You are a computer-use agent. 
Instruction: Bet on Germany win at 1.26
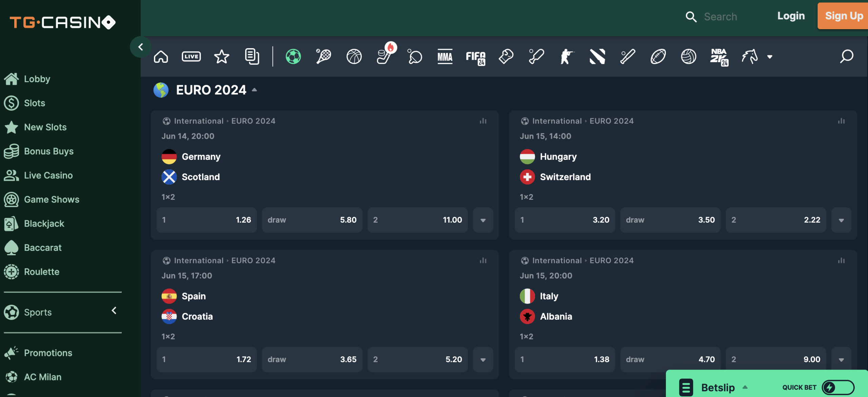206,220
